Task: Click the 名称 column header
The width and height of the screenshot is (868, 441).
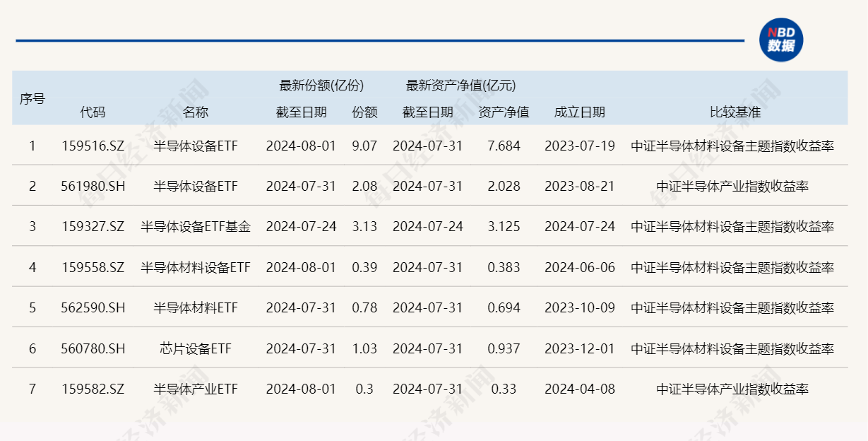Action: tap(196, 112)
